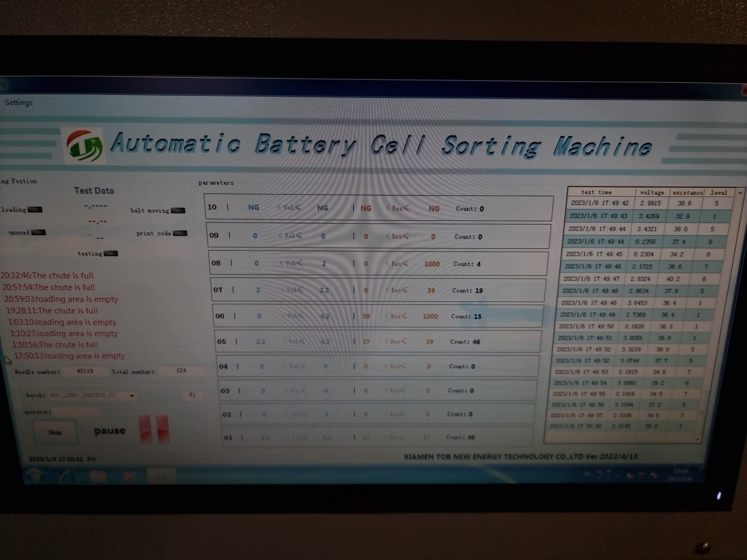Open the media player on the taskbar

click(129, 476)
